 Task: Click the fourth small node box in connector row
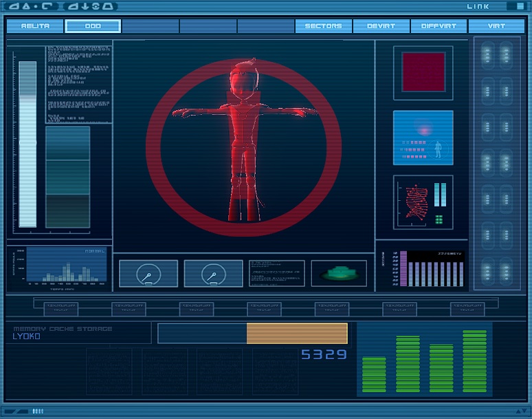click(x=264, y=309)
